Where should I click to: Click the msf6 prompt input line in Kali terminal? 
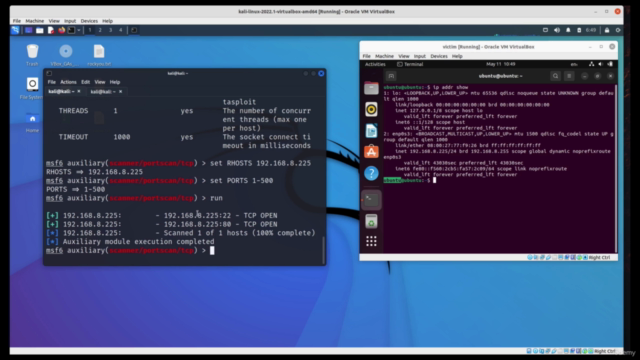(x=130, y=250)
